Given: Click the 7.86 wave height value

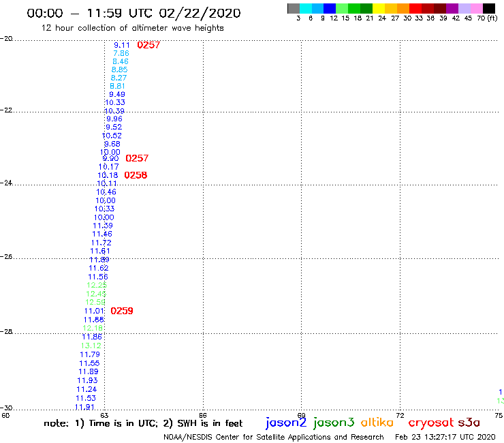Looking at the screenshot, I should 121,53.
